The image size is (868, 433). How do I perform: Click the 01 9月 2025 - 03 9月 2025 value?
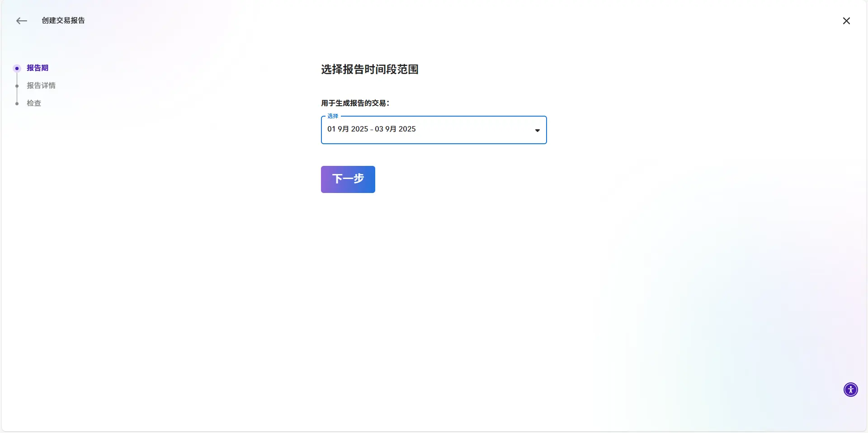pyautogui.click(x=372, y=129)
